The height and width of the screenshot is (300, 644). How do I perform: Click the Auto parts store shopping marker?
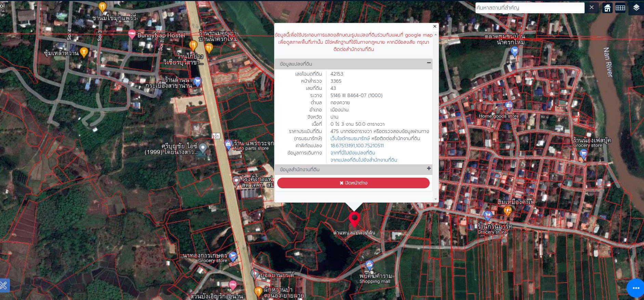228,145
